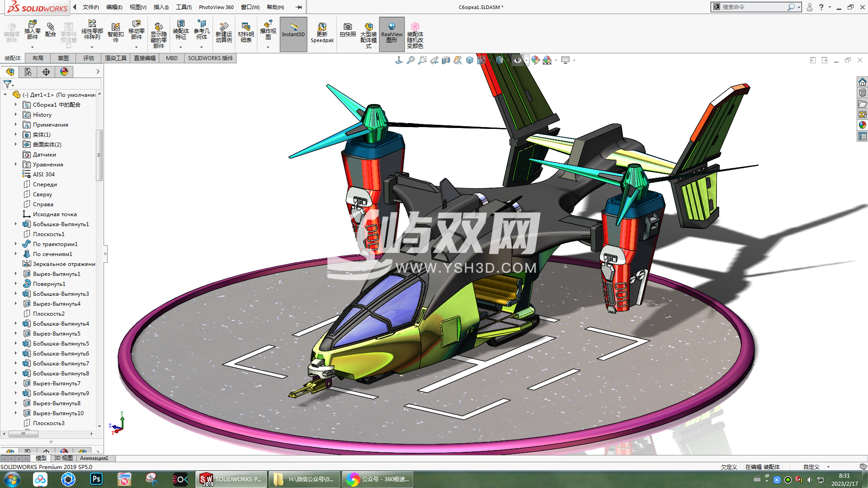Click random assembly color change (装配体随机改变颜色)
Image resolution: width=868 pixels, height=488 pixels.
click(x=415, y=35)
